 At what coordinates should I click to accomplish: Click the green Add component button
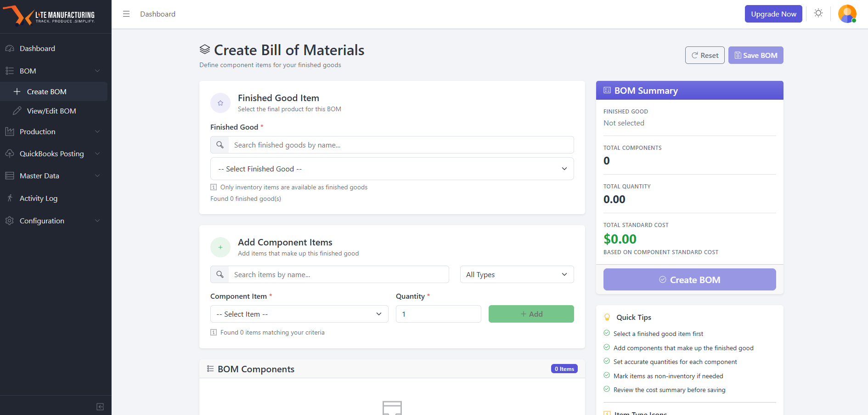click(x=531, y=314)
